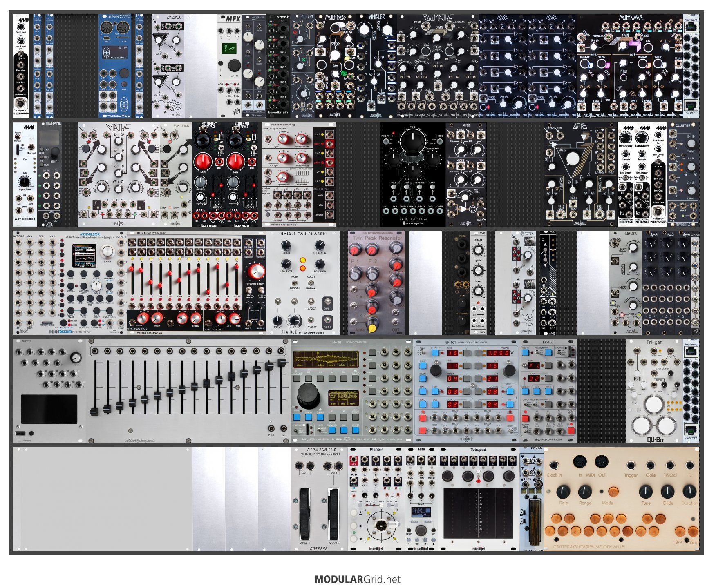Click the ER-101 voltage display reading 1.250
Image resolution: width=716 pixels, height=588 pixels.
click(498, 353)
